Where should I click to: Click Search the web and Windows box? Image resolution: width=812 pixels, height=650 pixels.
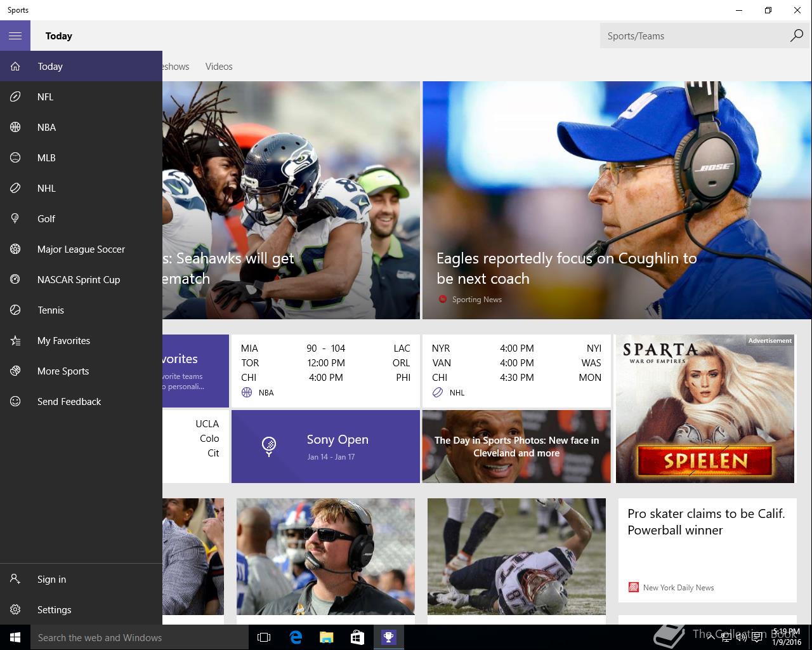pos(140,637)
